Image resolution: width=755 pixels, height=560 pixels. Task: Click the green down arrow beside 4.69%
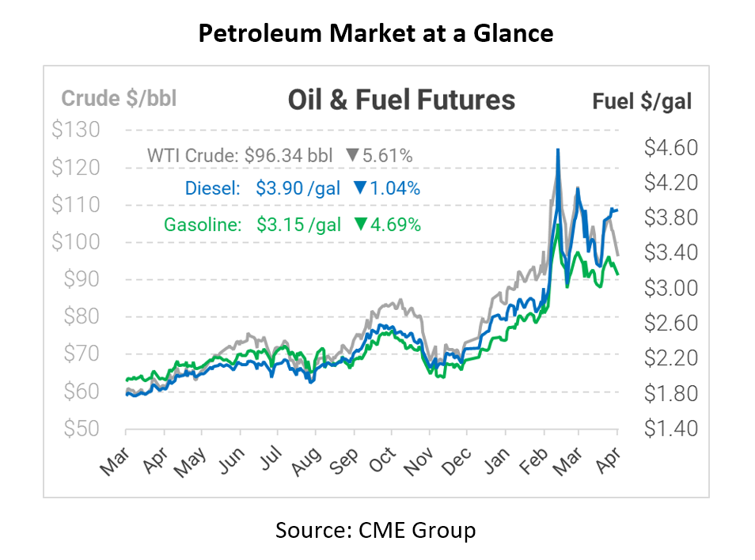[x=361, y=225]
